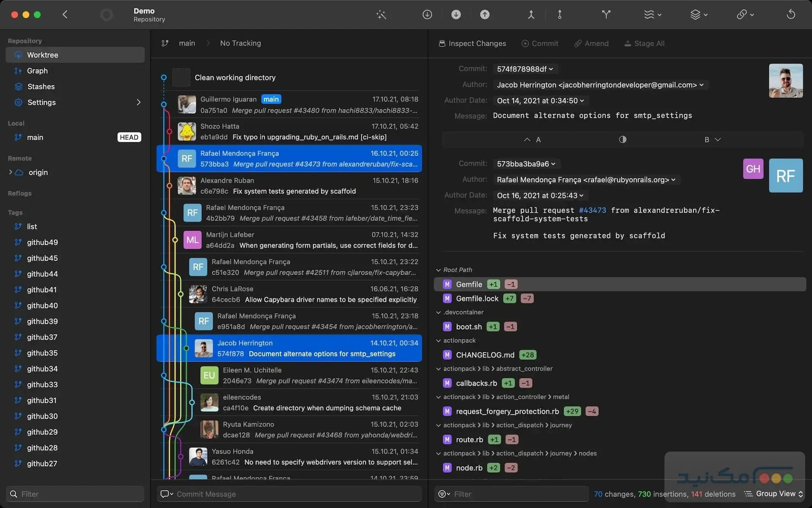Viewport: 812px width, 508px height.
Task: Open Oct 14, 2021 author date dropdown
Action: [x=540, y=101]
